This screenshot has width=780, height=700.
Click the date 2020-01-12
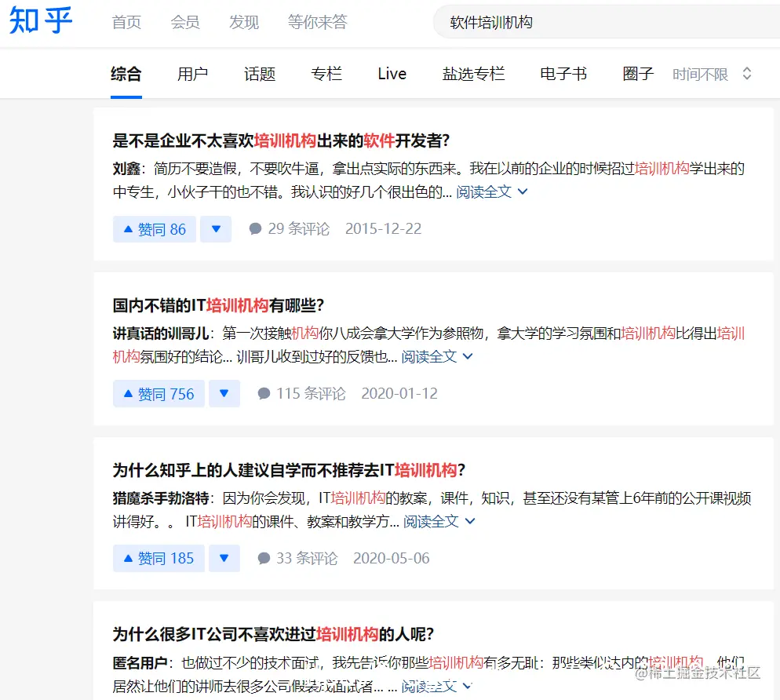399,393
